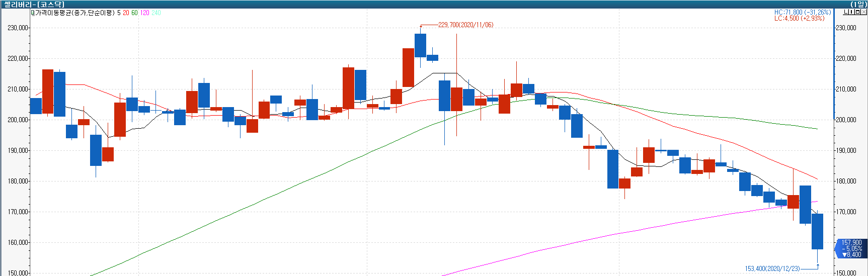Click the HC:71,800 high comparison text
Viewport: 868px width, 276px height.
click(802, 12)
